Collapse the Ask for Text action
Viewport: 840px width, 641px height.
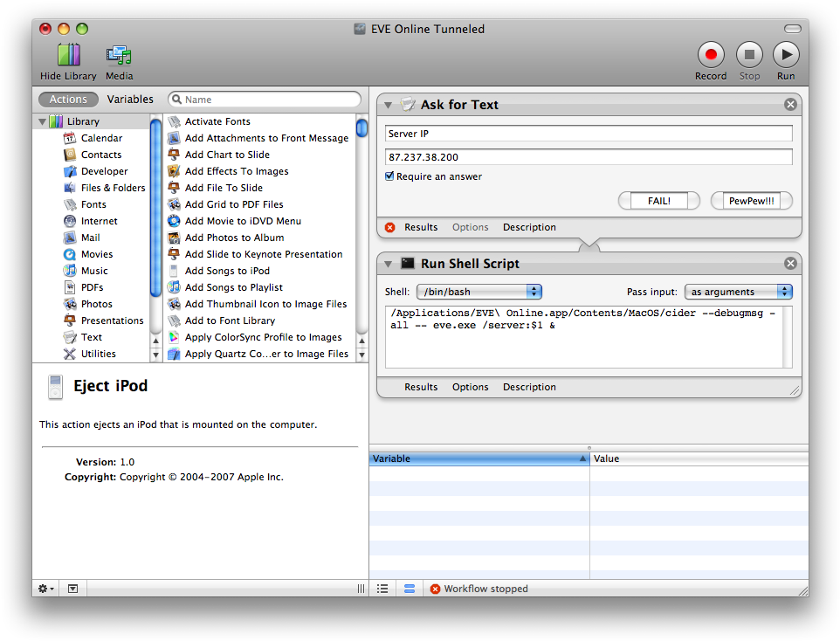click(x=389, y=105)
